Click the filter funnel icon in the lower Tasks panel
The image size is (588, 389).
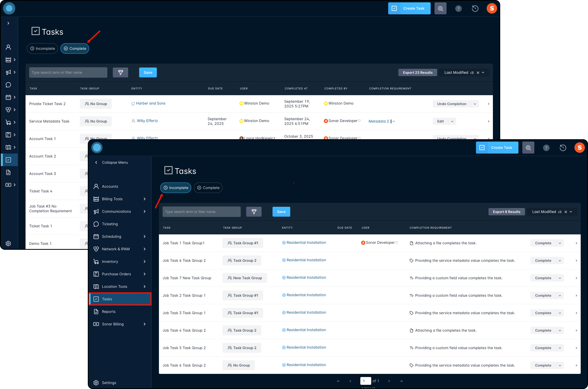(254, 212)
